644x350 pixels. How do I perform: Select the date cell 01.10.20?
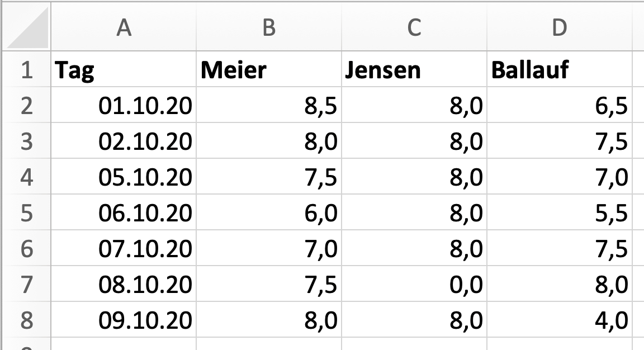124,105
